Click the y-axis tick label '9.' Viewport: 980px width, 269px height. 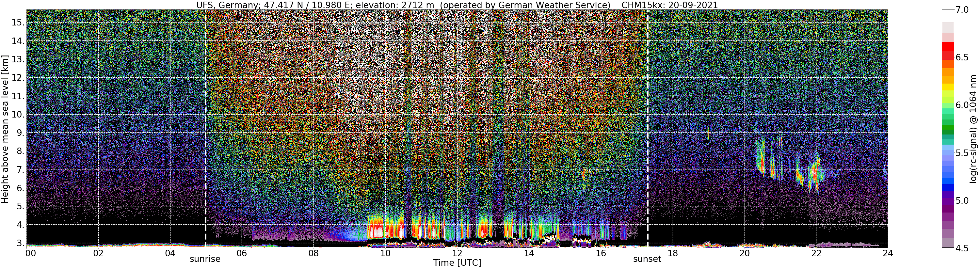pos(20,133)
